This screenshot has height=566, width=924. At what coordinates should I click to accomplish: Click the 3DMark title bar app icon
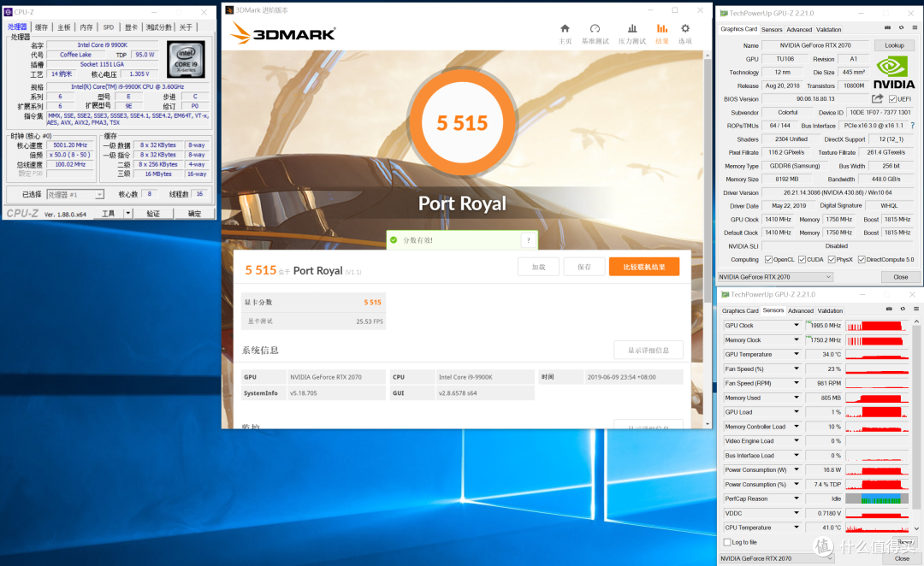(229, 10)
